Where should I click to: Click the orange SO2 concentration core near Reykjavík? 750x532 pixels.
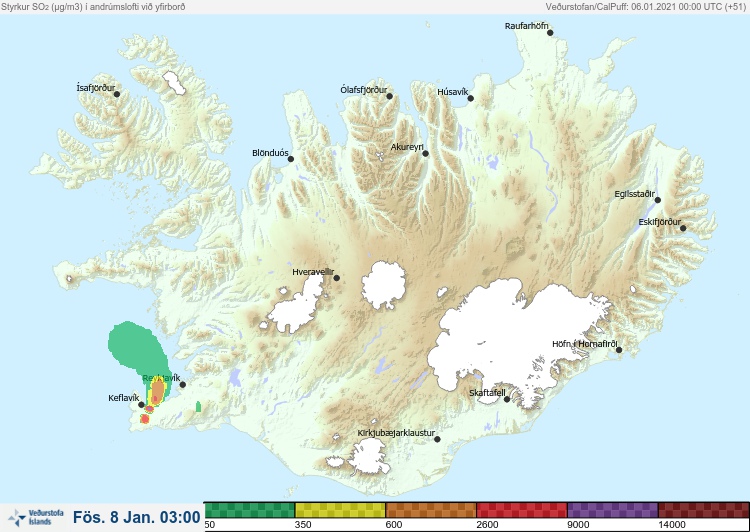(157, 390)
